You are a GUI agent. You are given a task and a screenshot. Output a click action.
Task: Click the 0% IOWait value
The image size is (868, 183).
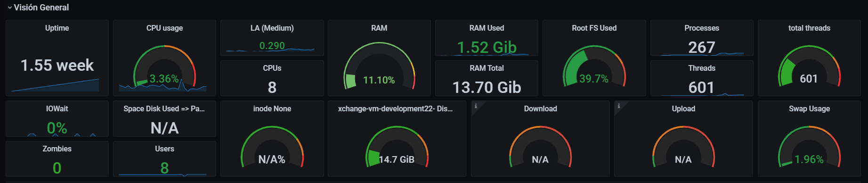(57, 128)
